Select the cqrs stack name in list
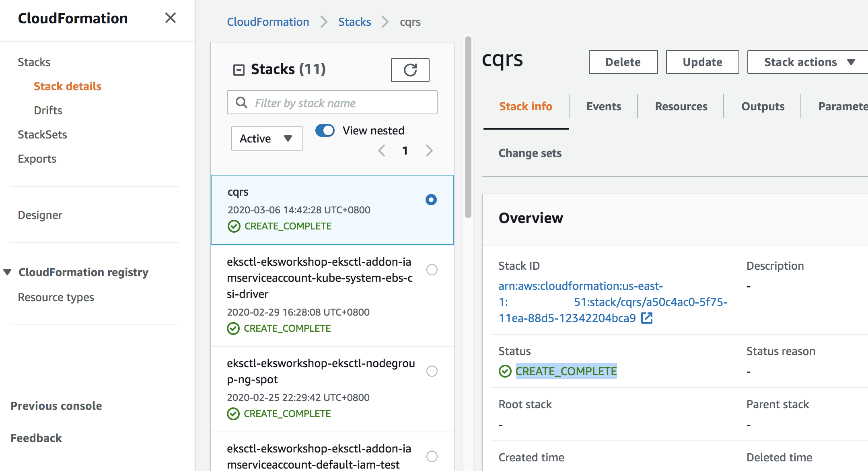The width and height of the screenshot is (868, 471). (238, 192)
